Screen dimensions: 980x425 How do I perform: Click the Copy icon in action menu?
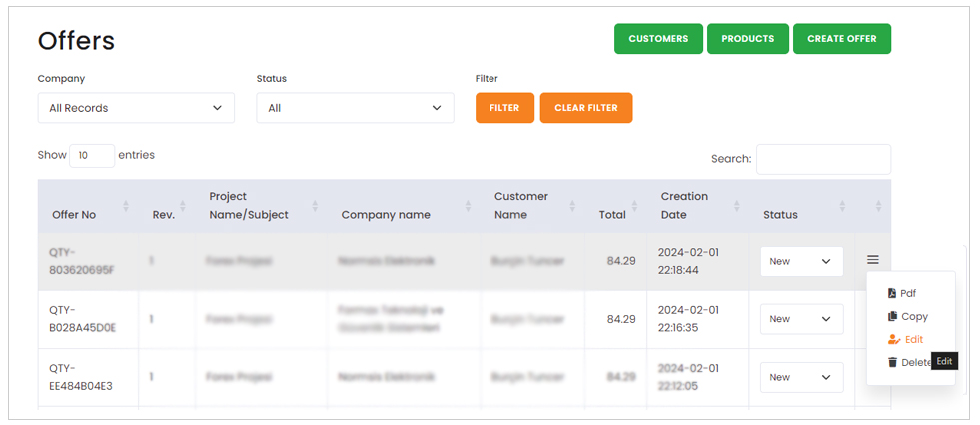892,317
